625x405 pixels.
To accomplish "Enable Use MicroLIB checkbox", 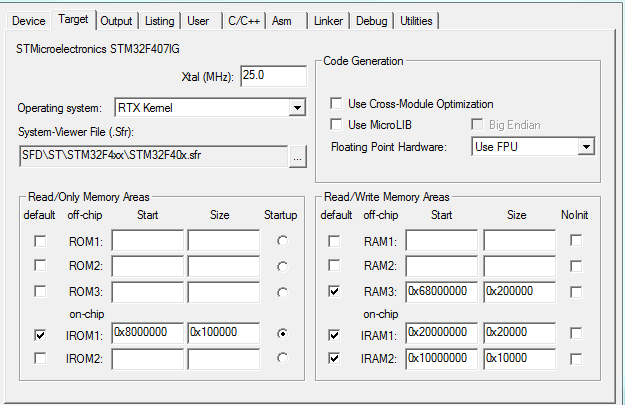I will click(x=336, y=125).
